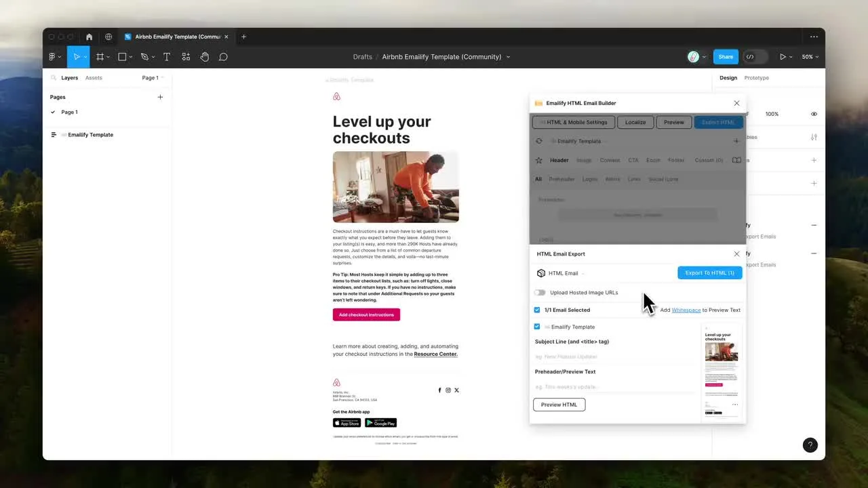Open the 50% zoom dropdown
The height and width of the screenshot is (488, 868).
click(x=809, y=56)
